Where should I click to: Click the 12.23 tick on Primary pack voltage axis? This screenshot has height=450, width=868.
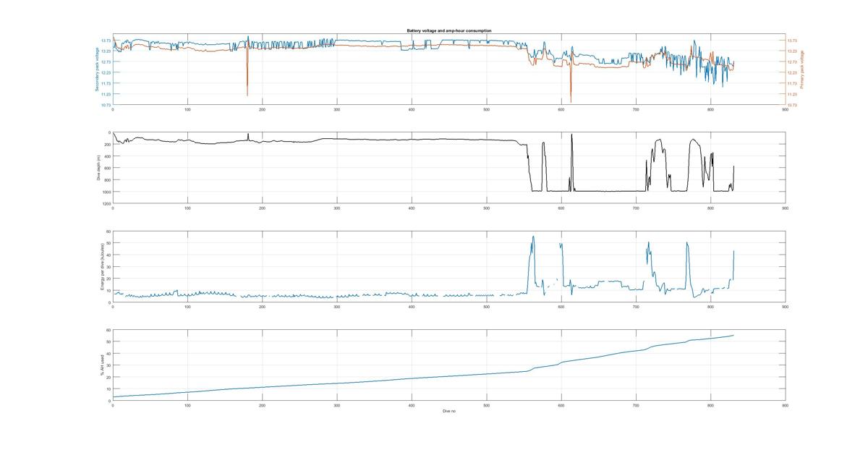point(792,72)
